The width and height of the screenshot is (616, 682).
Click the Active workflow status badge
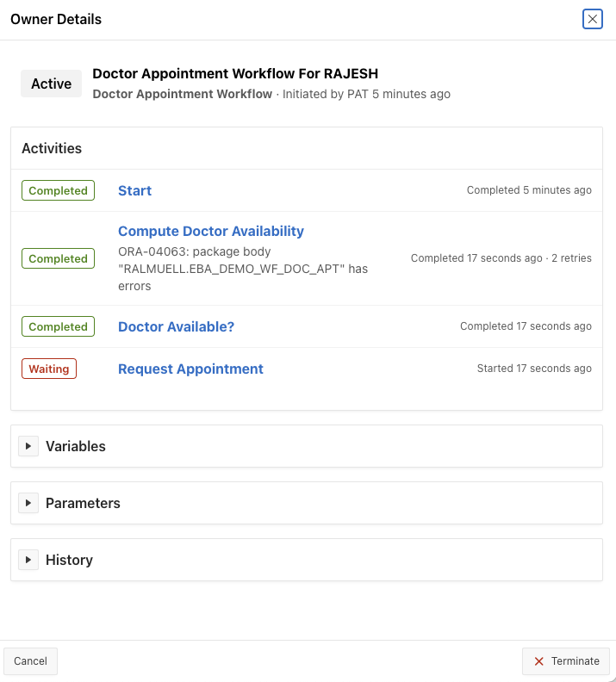tap(51, 84)
